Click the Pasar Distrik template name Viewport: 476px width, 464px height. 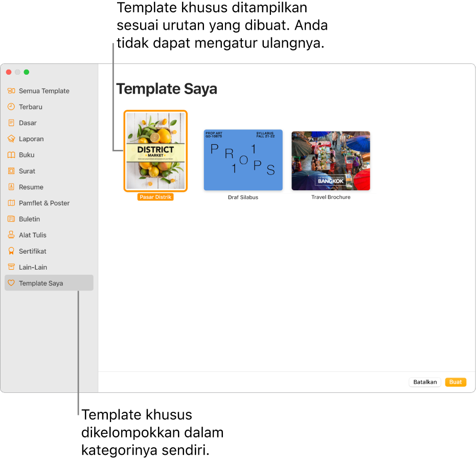tap(155, 197)
